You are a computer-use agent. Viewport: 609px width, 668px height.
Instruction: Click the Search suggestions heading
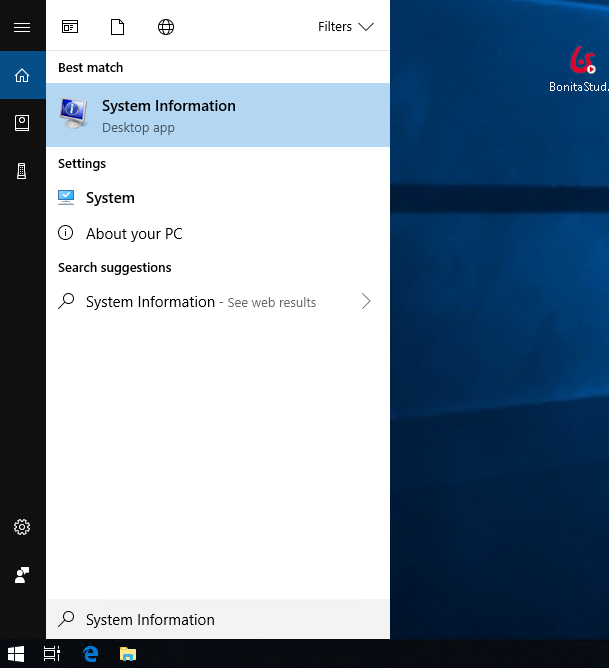click(x=115, y=267)
